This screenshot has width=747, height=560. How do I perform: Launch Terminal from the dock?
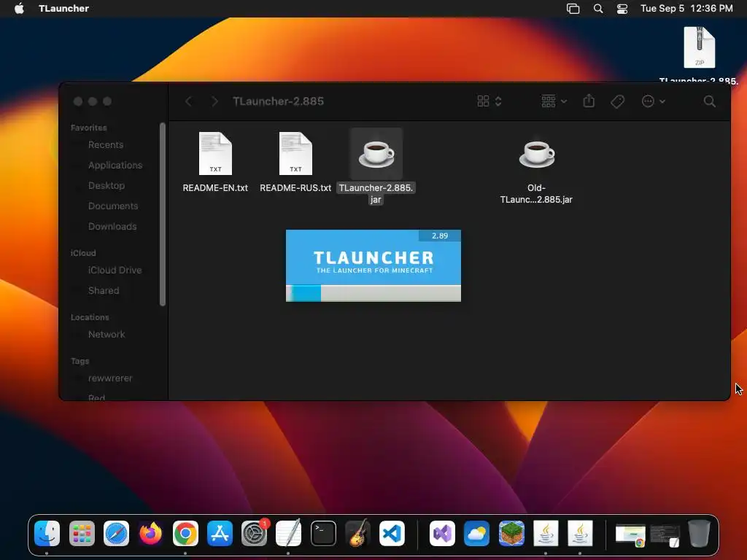pyautogui.click(x=323, y=533)
